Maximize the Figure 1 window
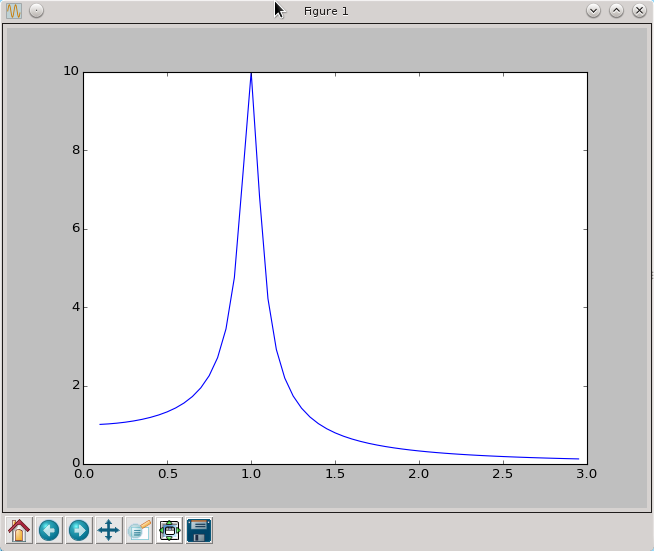 616,10
